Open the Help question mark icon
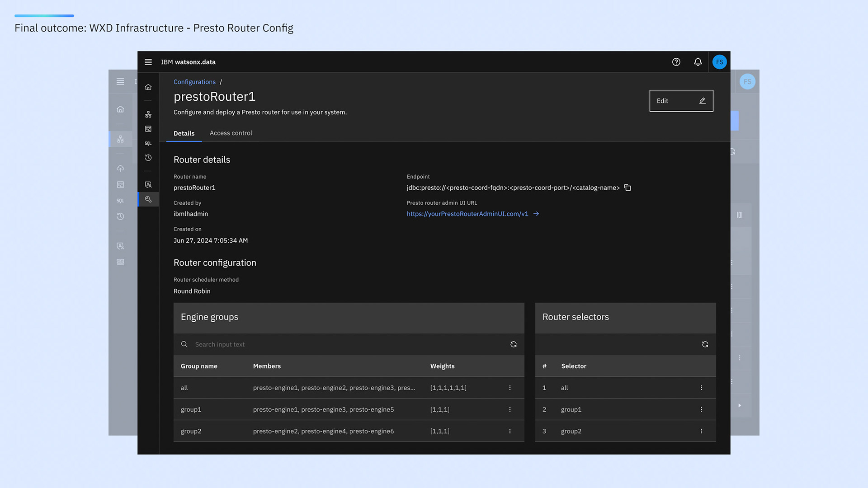This screenshot has height=488, width=868. [x=676, y=62]
